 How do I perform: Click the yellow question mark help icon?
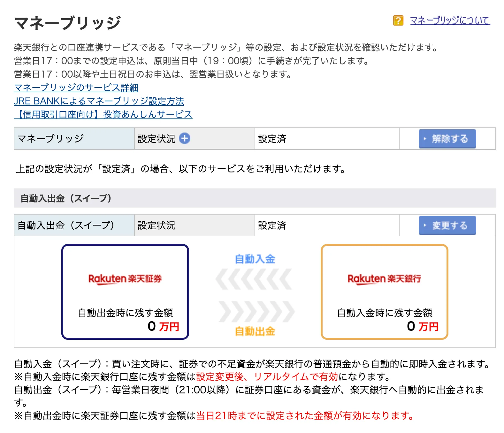click(x=398, y=21)
